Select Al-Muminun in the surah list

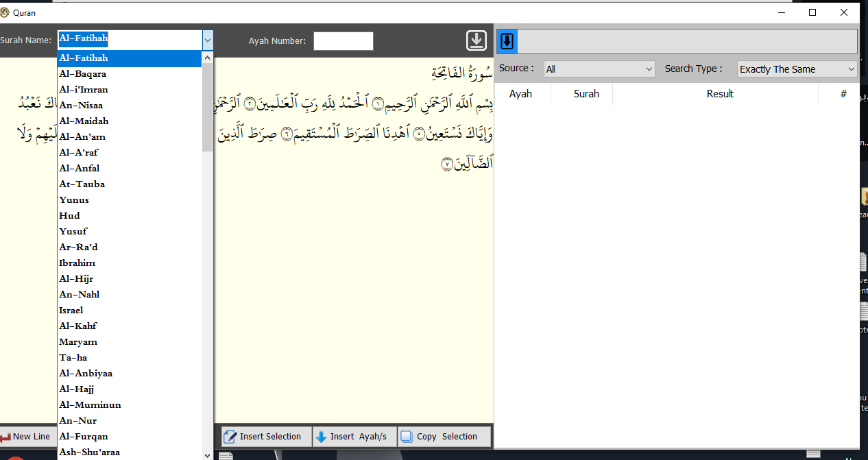[130, 405]
